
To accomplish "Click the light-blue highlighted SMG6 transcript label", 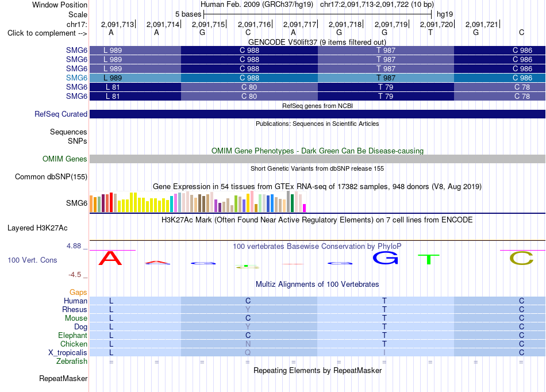I will [x=76, y=78].
